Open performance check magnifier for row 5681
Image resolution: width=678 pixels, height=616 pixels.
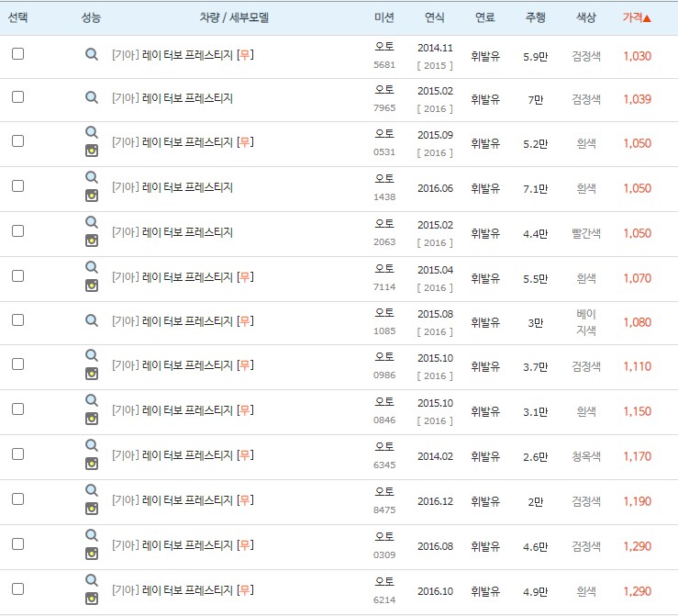pos(91,54)
